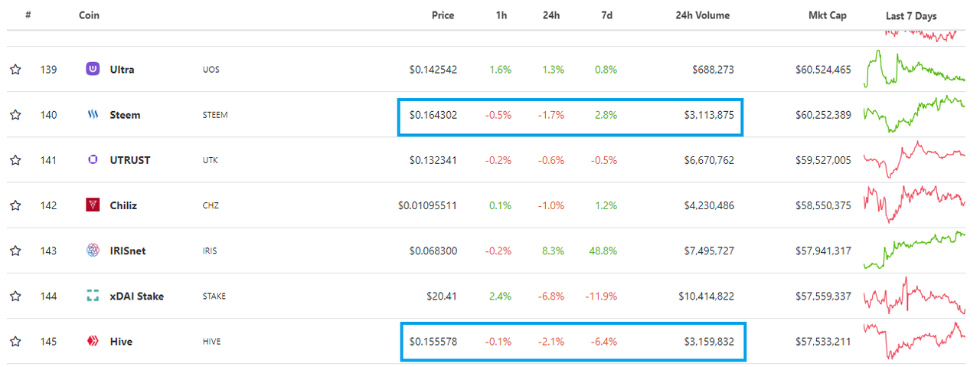Open the Ultra coin page
This screenshot has height=367, width=980.
coord(122,70)
